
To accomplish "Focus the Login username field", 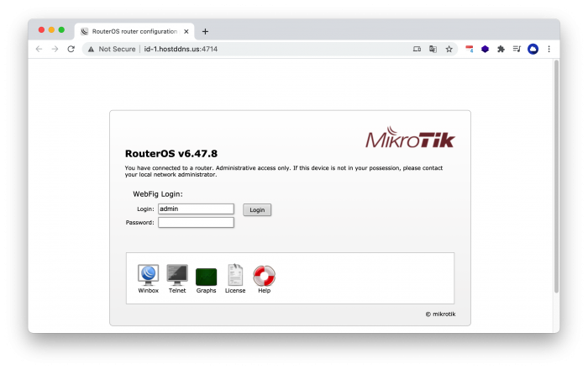I will [x=196, y=209].
